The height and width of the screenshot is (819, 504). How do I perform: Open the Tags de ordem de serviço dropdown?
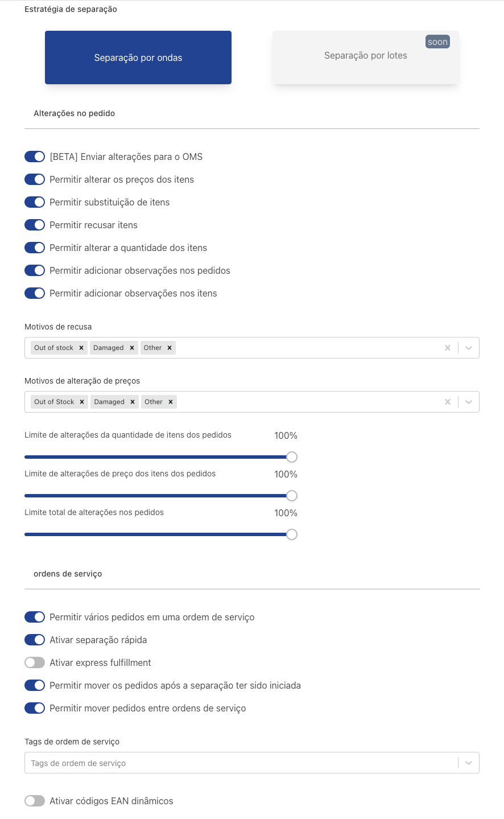[x=469, y=763]
